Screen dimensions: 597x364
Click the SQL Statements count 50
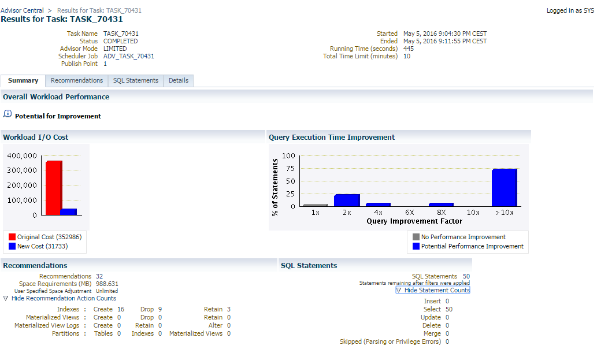pos(466,276)
